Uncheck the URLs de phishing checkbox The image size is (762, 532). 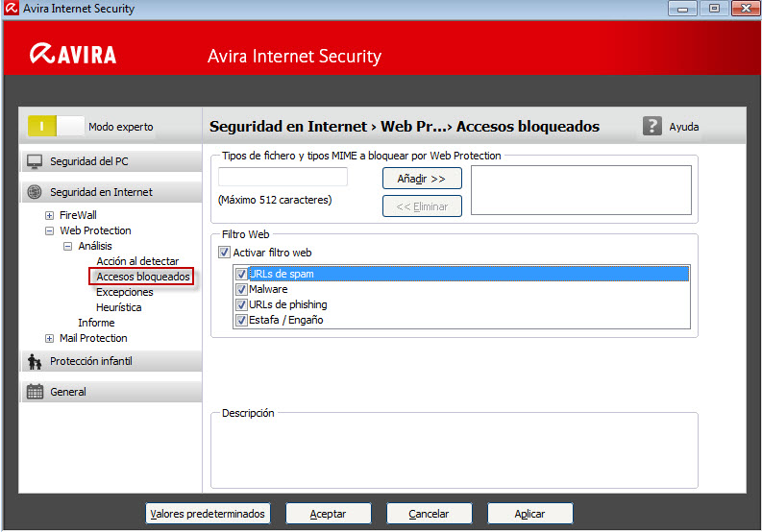click(241, 304)
